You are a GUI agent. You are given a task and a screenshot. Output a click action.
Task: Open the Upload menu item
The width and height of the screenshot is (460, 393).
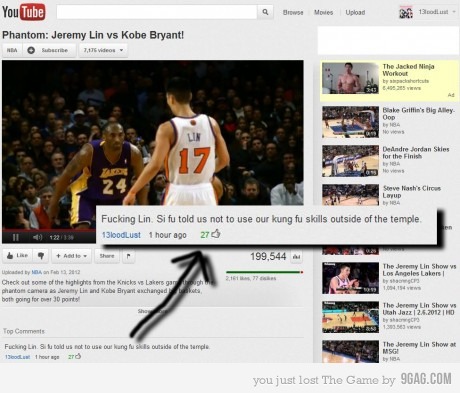pyautogui.click(x=355, y=12)
